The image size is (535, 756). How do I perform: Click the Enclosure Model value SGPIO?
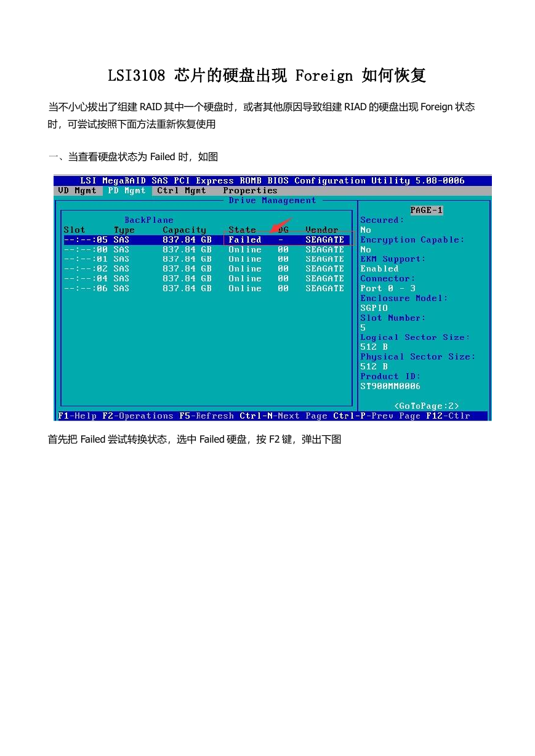point(374,308)
